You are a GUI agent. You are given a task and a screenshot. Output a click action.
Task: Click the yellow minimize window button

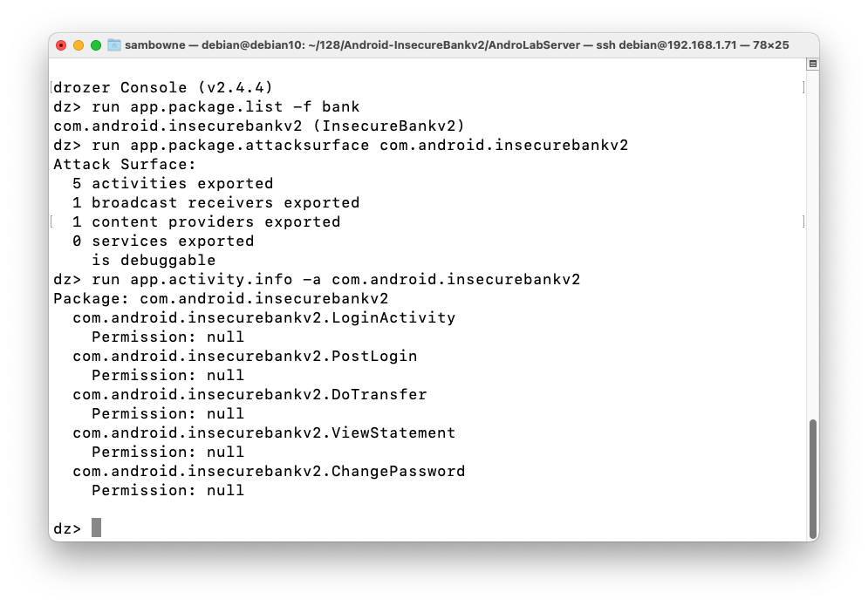click(x=79, y=45)
